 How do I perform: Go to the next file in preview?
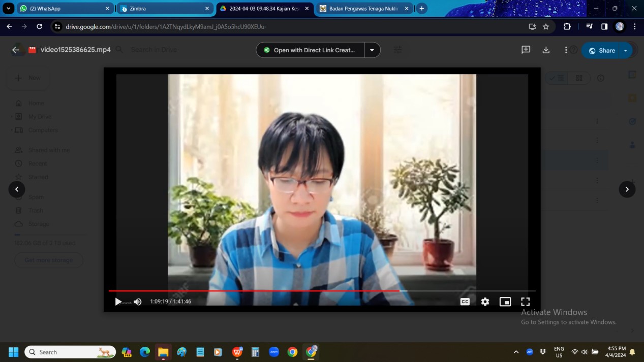click(627, 189)
